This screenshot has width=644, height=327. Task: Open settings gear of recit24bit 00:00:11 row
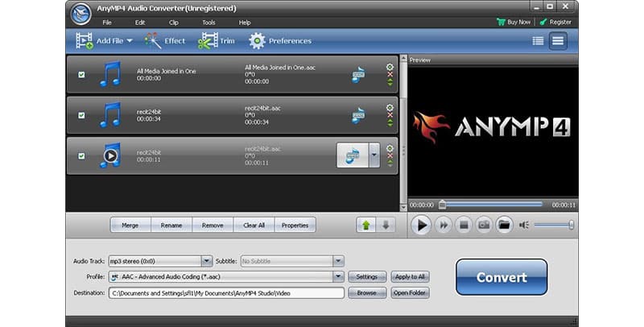point(390,148)
